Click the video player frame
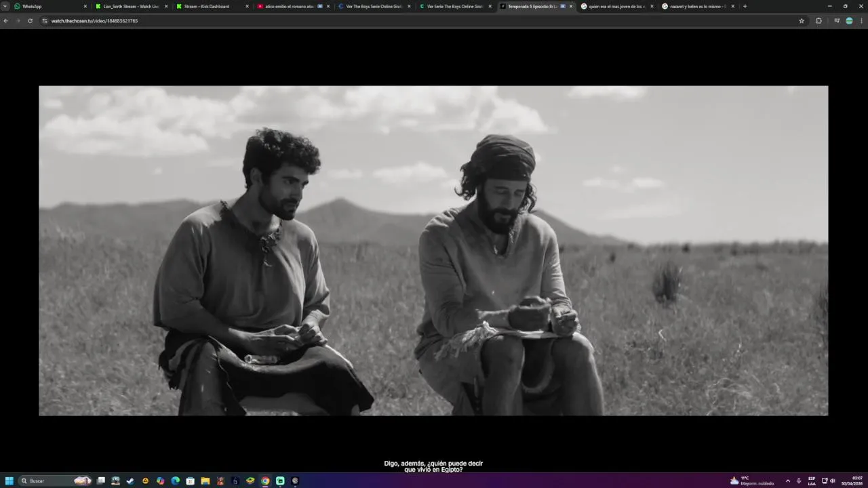This screenshot has width=868, height=488. click(433, 251)
